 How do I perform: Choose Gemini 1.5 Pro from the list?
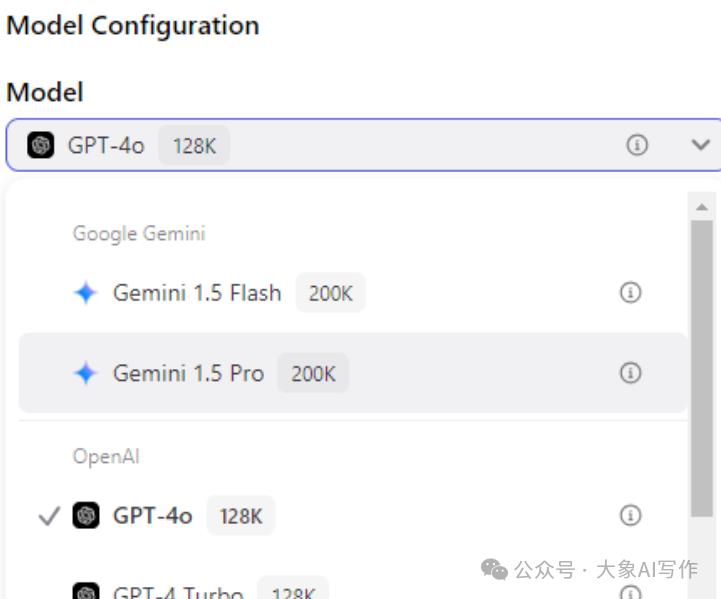click(353, 373)
